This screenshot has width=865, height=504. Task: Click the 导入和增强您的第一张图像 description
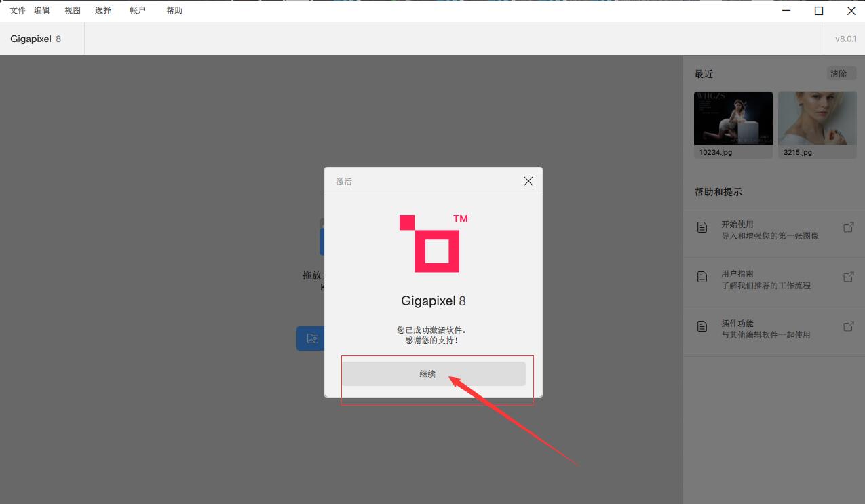click(770, 236)
